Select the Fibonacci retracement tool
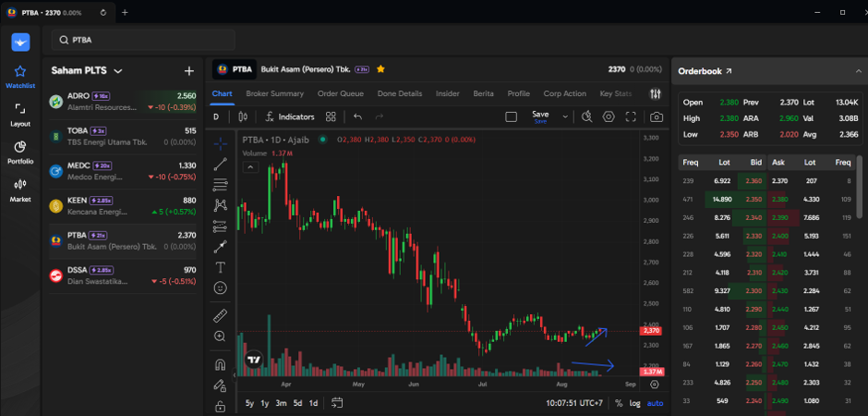Image resolution: width=868 pixels, height=416 pixels. [x=221, y=185]
